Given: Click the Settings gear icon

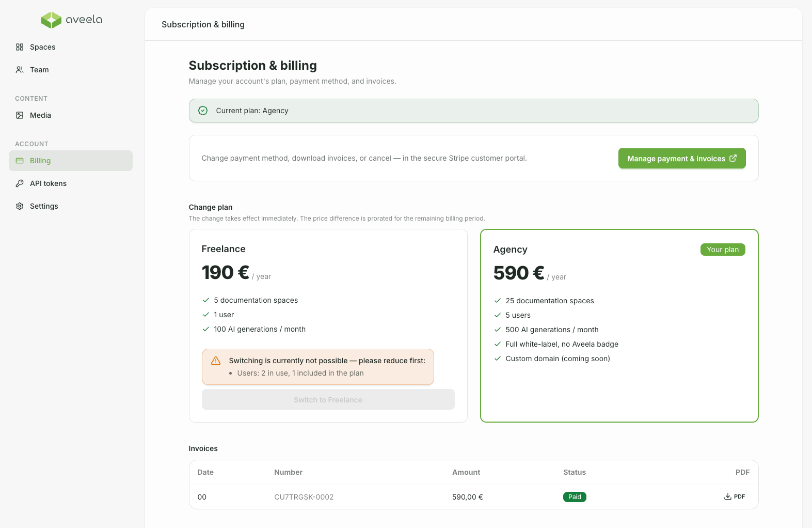Looking at the screenshot, I should [x=20, y=206].
